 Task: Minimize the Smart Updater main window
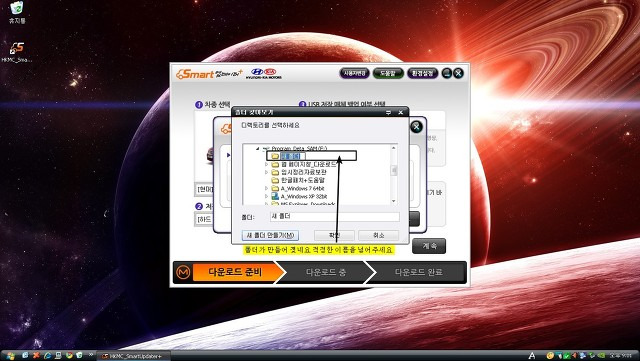[x=447, y=74]
